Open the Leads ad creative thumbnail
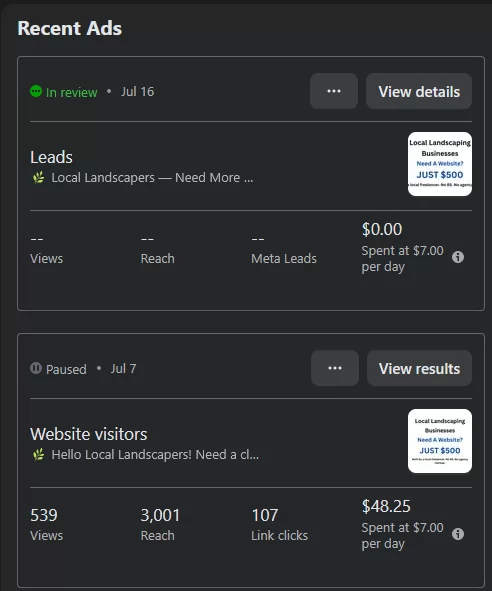Viewport: 492px width, 591px height. 440,164
